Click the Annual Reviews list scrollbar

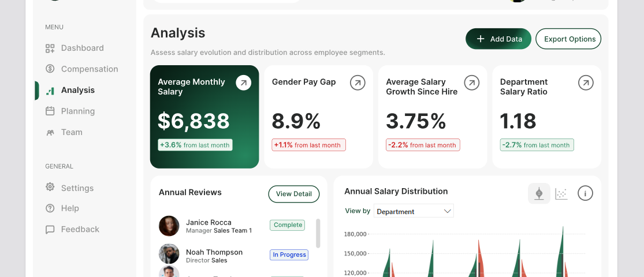point(318,233)
